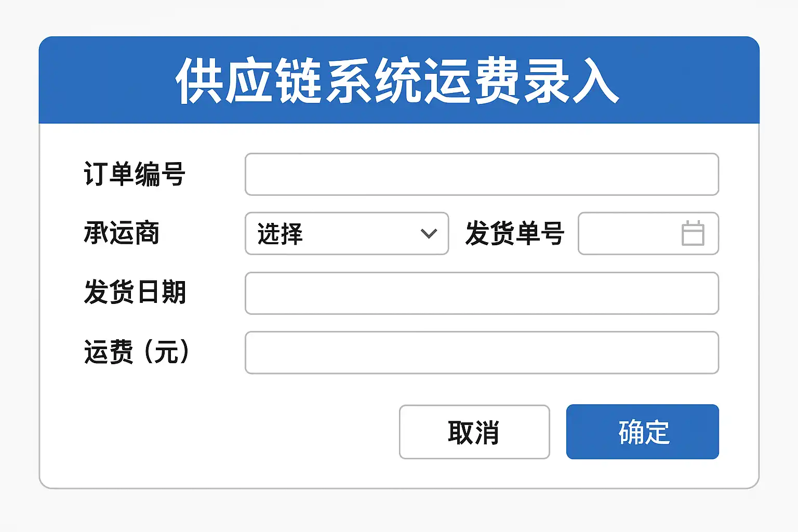Focus the 订单编号 input field
The image size is (798, 532).
[482, 175]
